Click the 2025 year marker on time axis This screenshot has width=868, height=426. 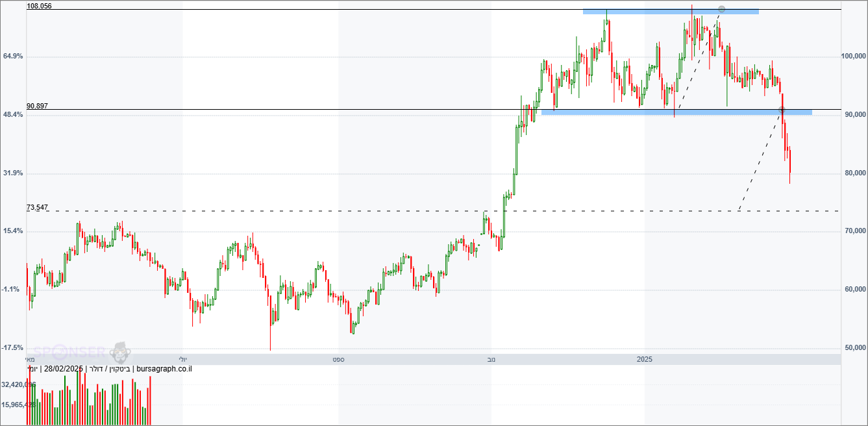644,359
